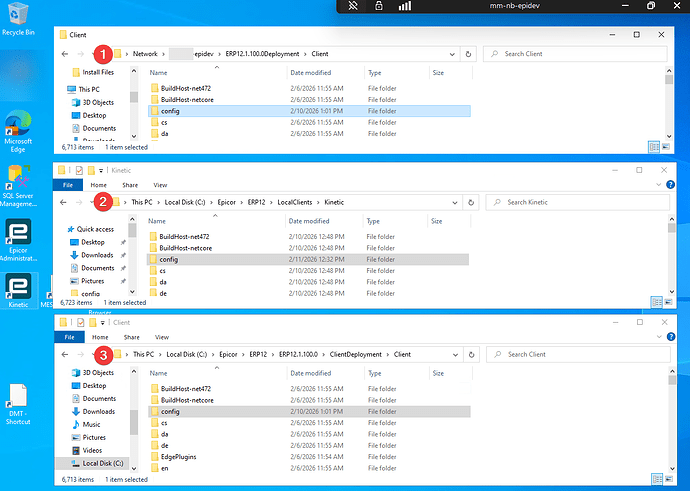690x491 pixels.
Task: Open Help in the ClientDeployment Client window
Action: point(671,337)
